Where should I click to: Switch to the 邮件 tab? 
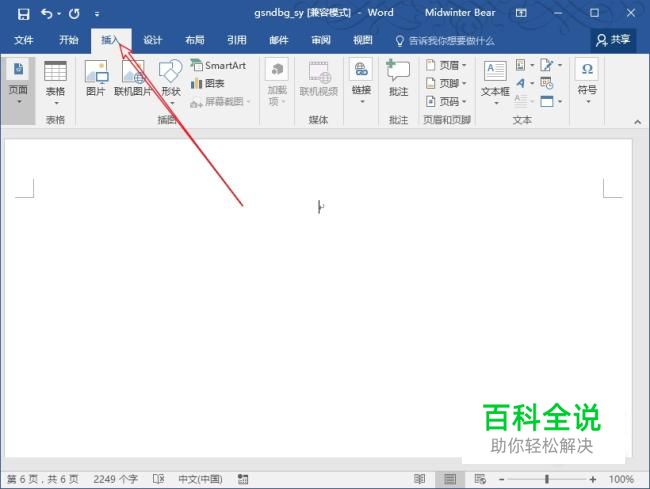pyautogui.click(x=279, y=40)
